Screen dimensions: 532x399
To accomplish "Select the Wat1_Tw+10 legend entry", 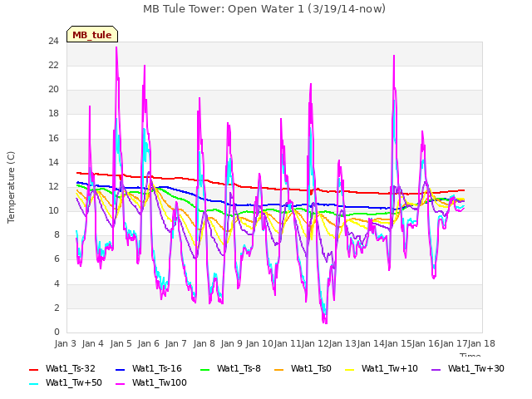I will pyautogui.click(x=382, y=369).
